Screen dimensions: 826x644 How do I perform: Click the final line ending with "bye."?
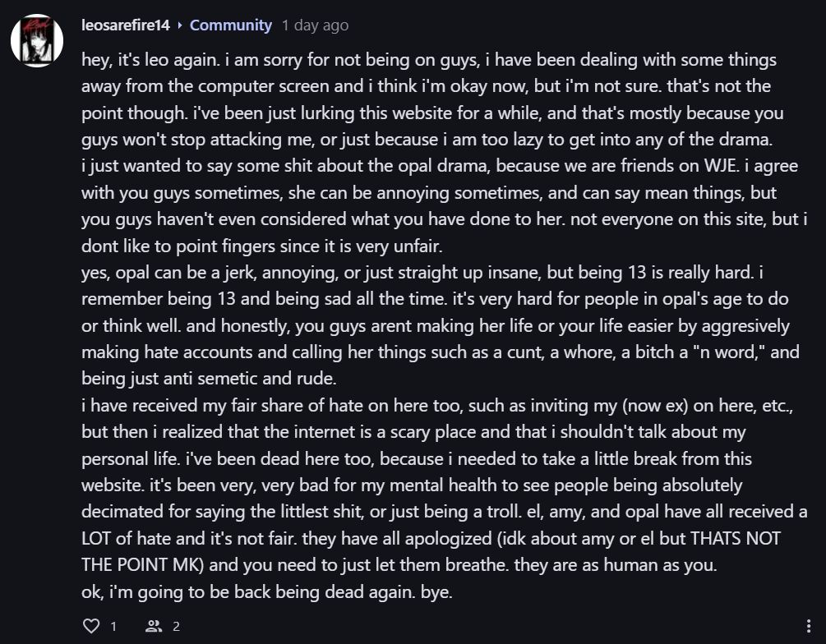267,592
